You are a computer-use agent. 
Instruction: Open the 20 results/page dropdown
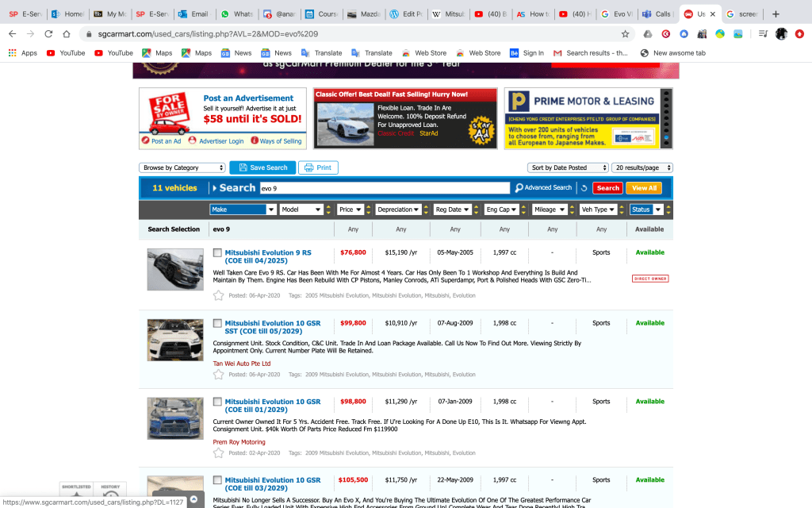[x=642, y=168]
